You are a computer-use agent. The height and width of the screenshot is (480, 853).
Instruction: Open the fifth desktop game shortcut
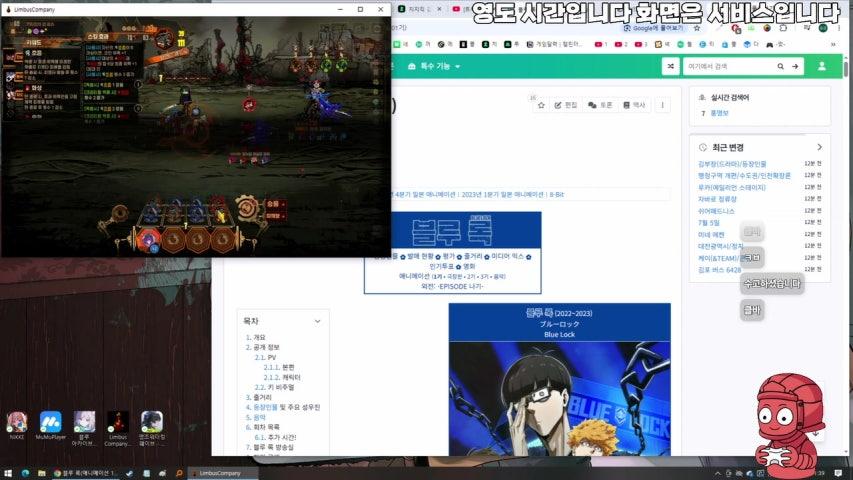[152, 429]
